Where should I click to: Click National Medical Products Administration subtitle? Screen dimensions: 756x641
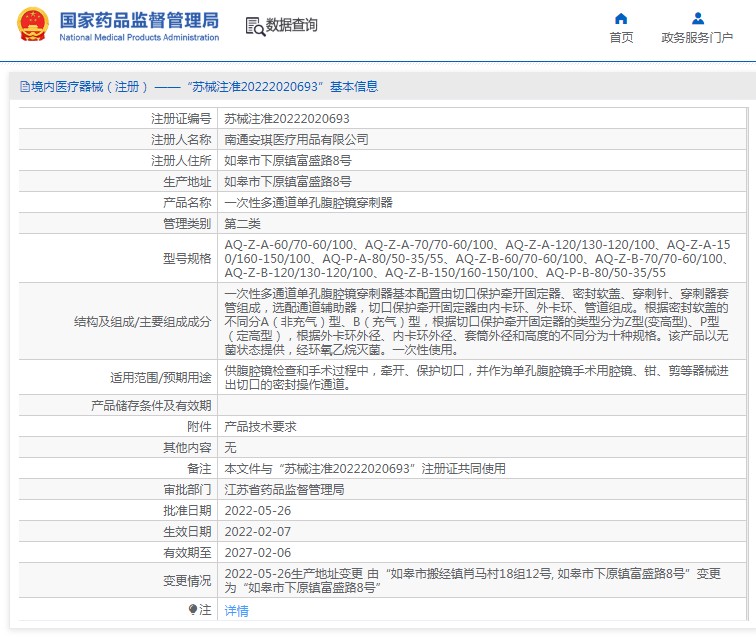coord(139,38)
